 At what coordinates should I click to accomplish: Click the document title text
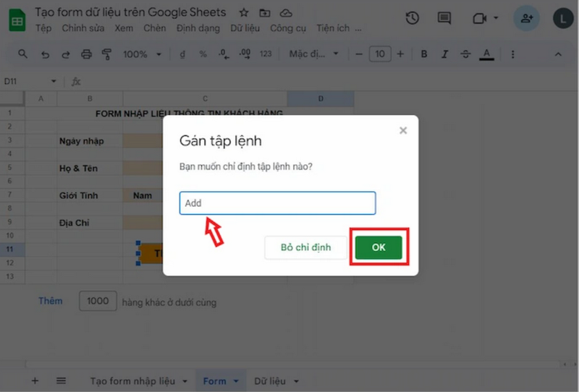pyautogui.click(x=130, y=12)
